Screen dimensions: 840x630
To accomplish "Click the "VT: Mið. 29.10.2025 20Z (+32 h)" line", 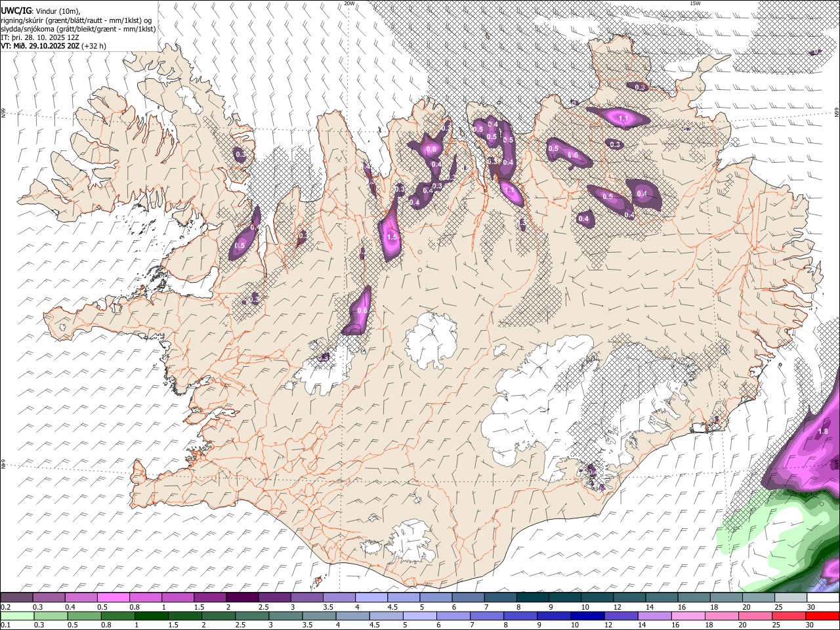I will (54, 46).
